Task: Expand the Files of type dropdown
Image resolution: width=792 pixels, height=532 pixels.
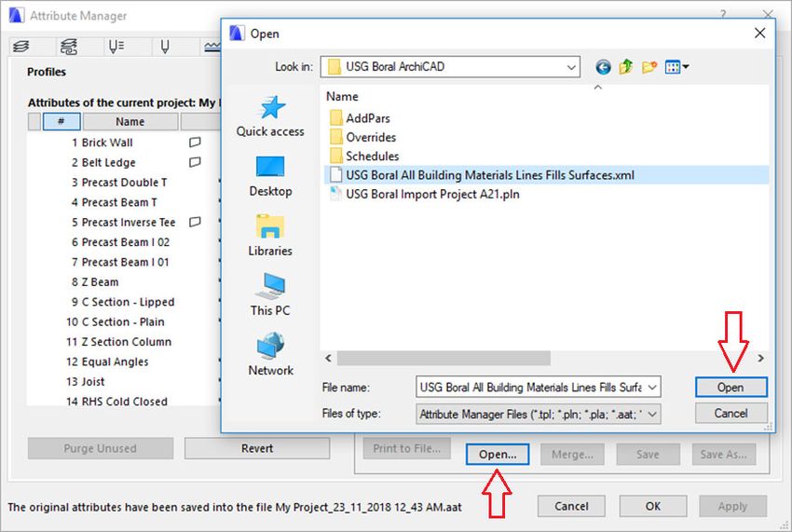Action: pos(652,415)
